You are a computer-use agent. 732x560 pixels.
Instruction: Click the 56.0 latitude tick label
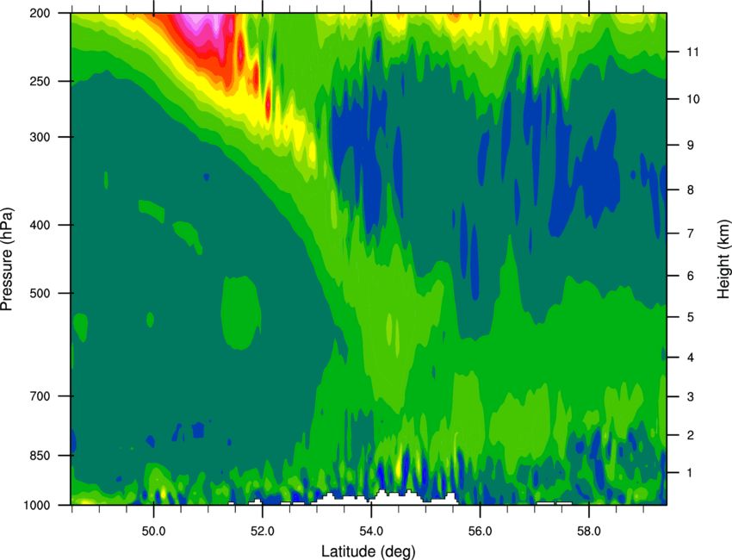[x=480, y=532]
